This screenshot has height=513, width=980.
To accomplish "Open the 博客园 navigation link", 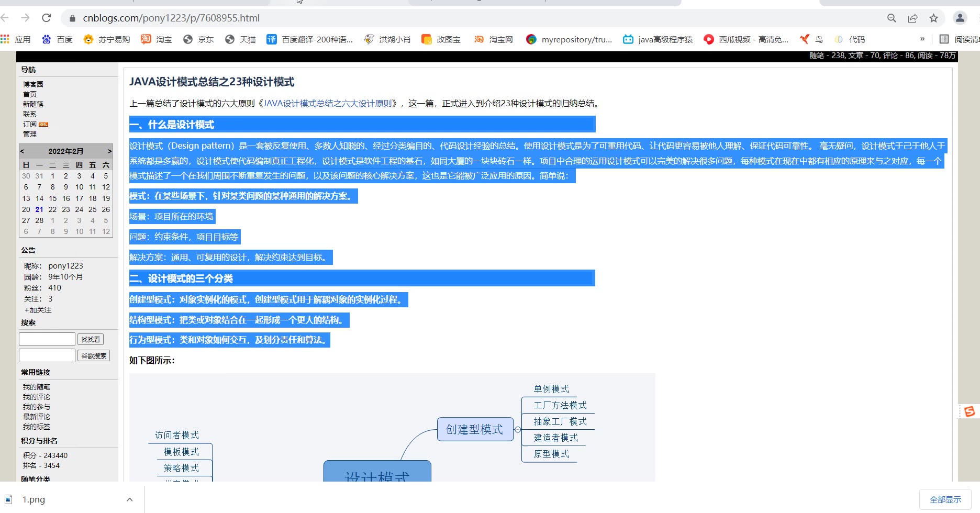I will tap(33, 84).
